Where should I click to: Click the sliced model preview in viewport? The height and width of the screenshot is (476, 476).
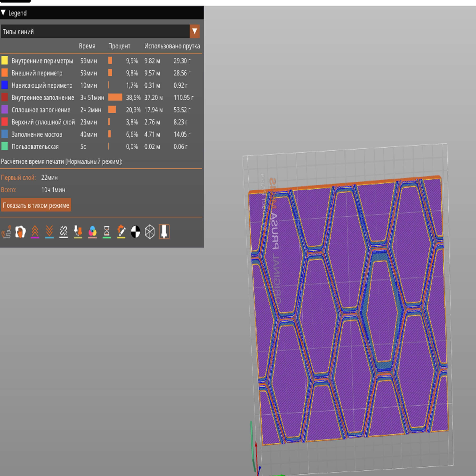coord(348,310)
